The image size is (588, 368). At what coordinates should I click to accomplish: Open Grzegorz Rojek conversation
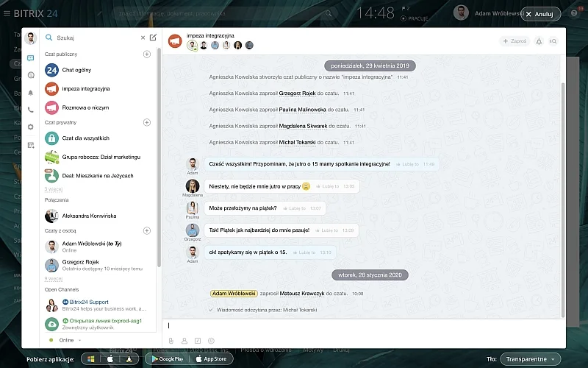tap(98, 265)
